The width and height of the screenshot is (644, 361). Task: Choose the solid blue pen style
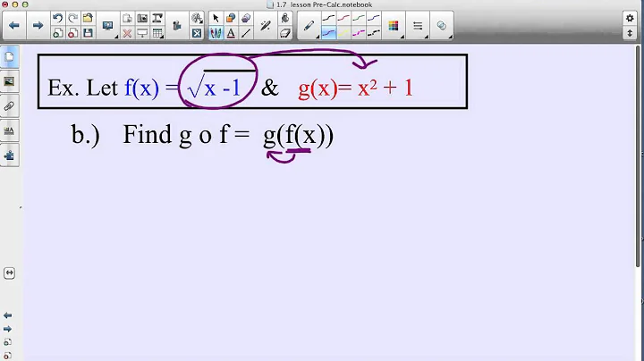(x=373, y=18)
